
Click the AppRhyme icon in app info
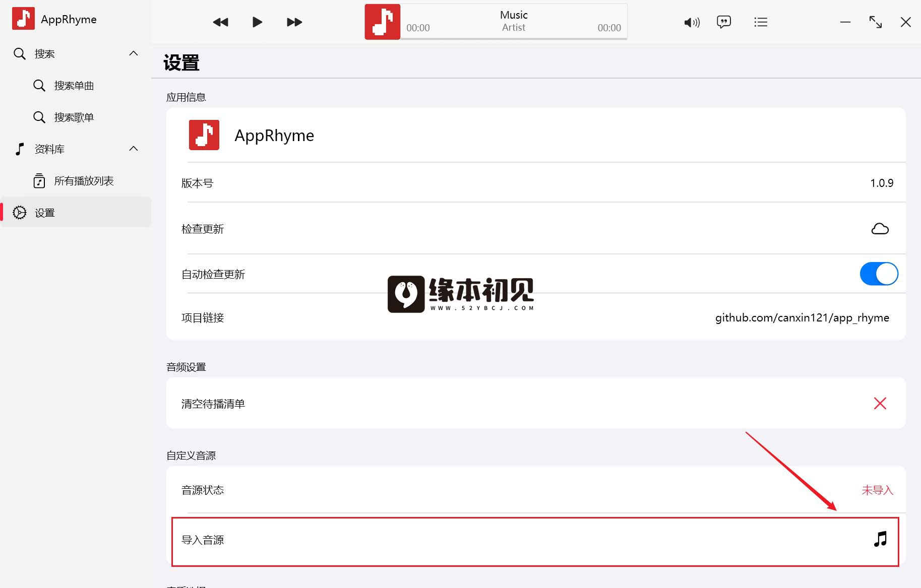click(x=204, y=135)
